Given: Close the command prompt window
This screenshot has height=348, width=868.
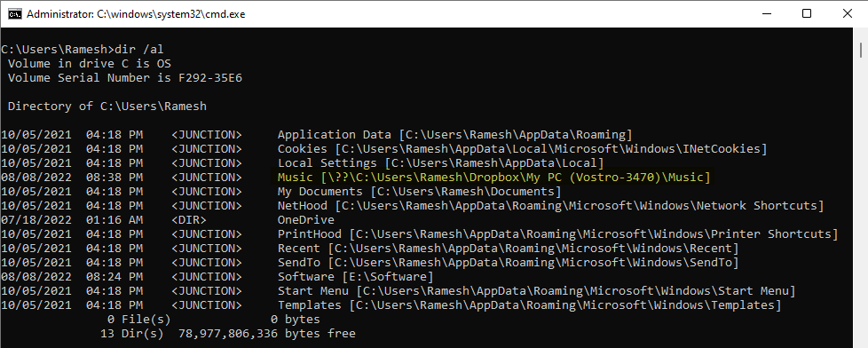Looking at the screenshot, I should click(847, 14).
